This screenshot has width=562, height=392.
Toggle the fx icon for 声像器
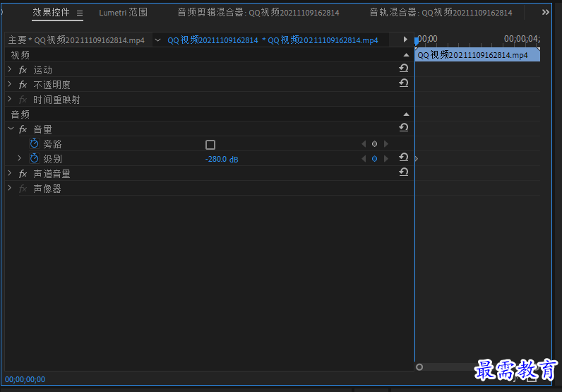(x=23, y=189)
